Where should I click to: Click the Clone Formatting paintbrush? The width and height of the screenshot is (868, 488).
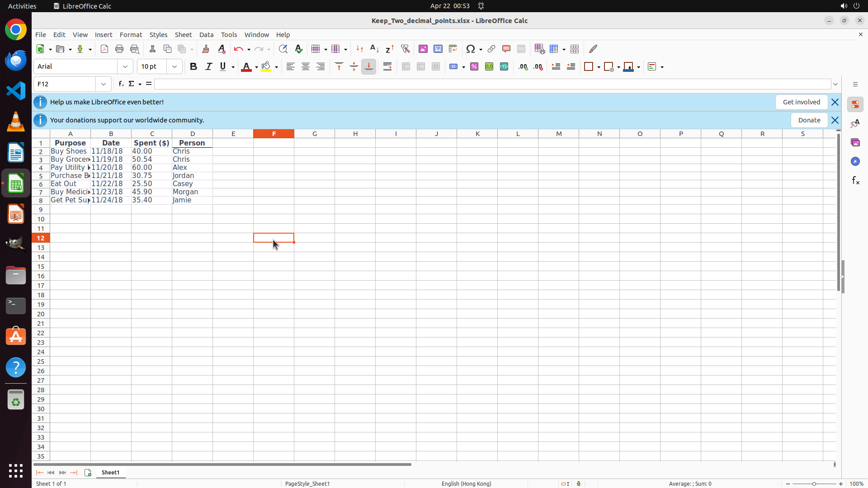click(x=205, y=49)
